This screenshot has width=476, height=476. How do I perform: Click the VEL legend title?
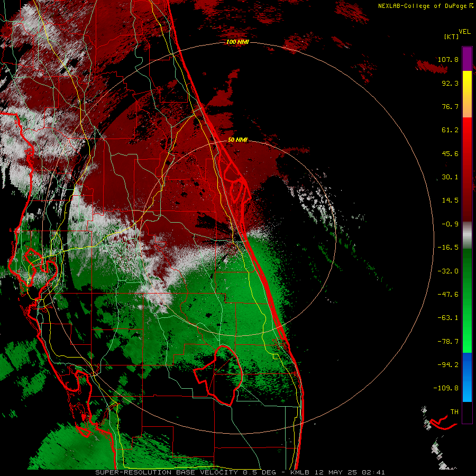point(464,32)
